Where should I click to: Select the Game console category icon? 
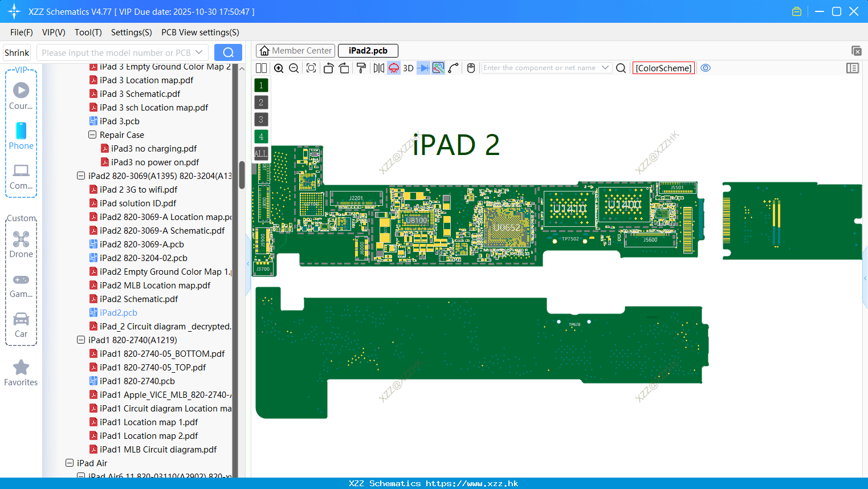pos(21,285)
